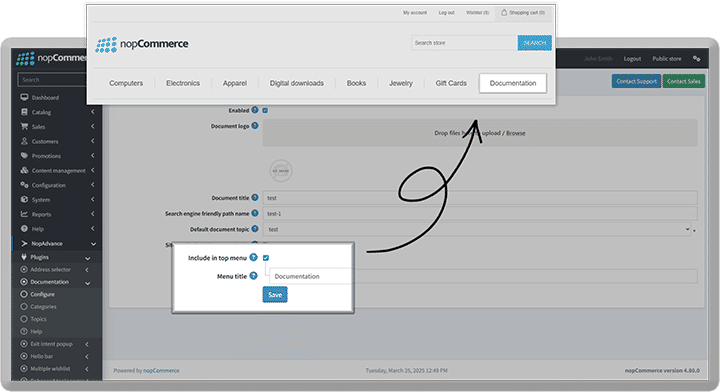The height and width of the screenshot is (392, 720).
Task: Click the Sales cart icon
Action: coord(24,127)
